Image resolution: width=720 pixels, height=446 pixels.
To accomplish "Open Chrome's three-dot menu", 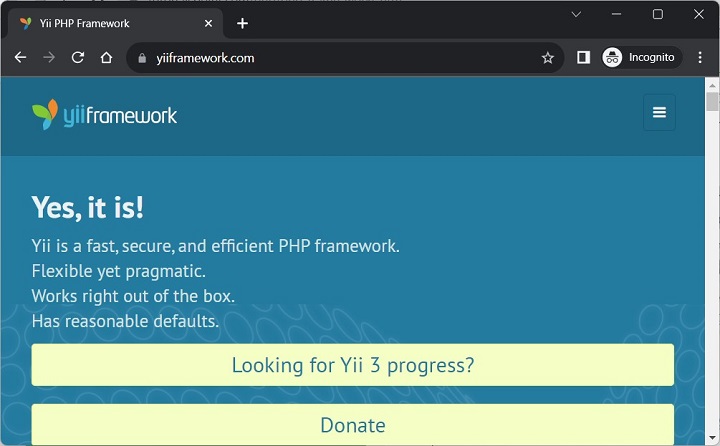I will click(x=700, y=58).
